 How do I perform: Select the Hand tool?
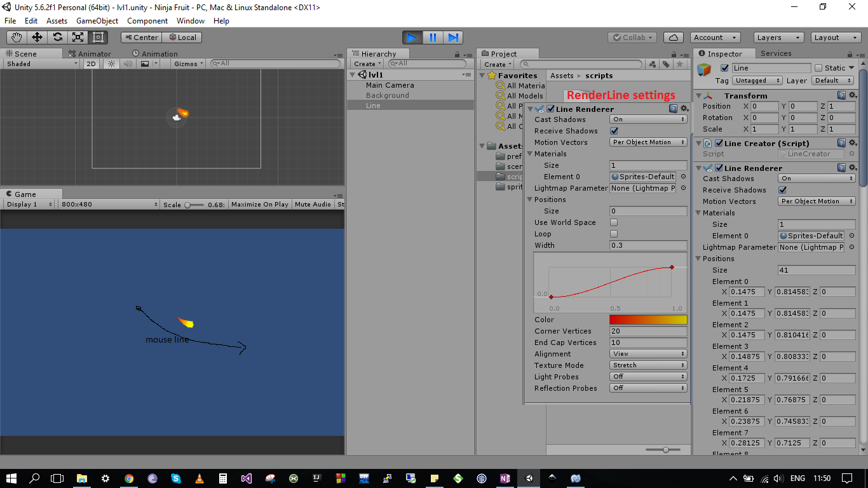17,37
